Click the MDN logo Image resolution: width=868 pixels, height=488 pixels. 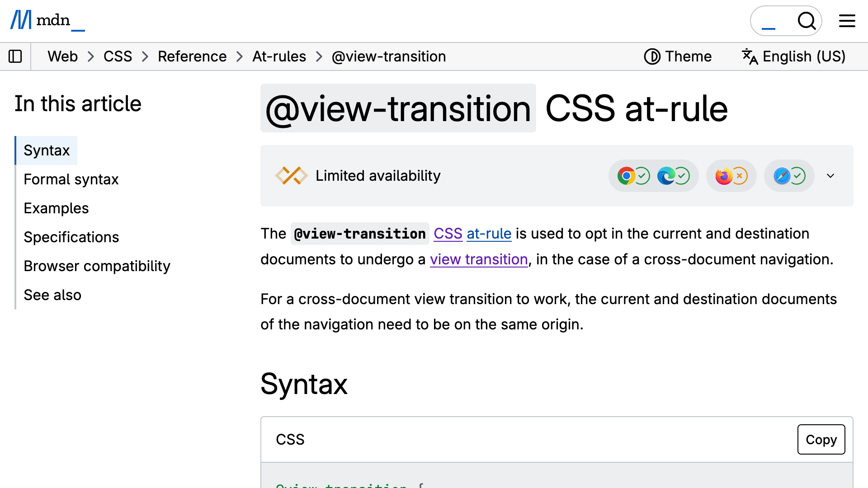pos(47,20)
